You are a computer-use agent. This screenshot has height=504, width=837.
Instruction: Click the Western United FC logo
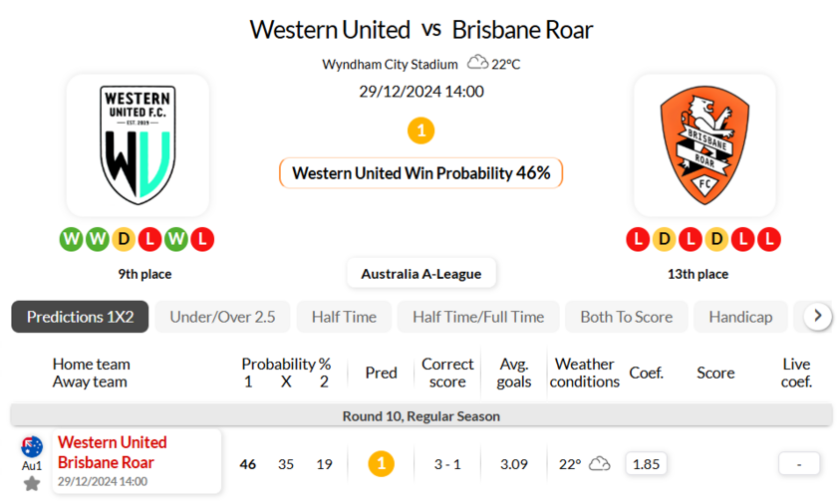click(x=138, y=144)
